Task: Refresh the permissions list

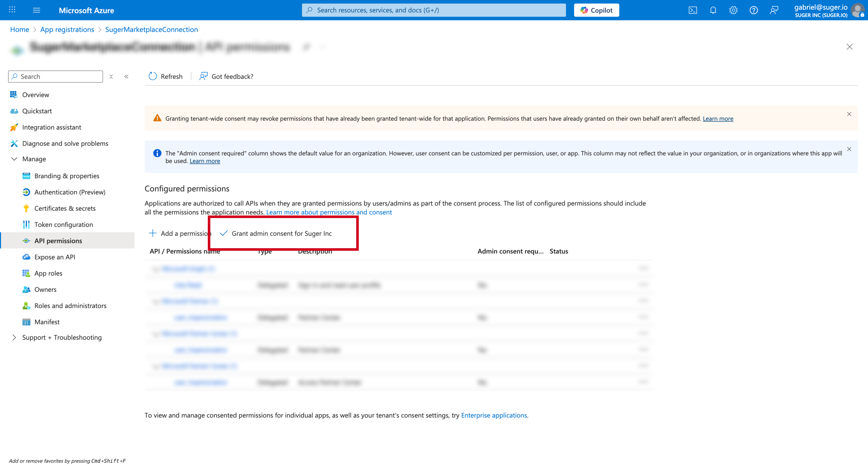Action: 165,76
